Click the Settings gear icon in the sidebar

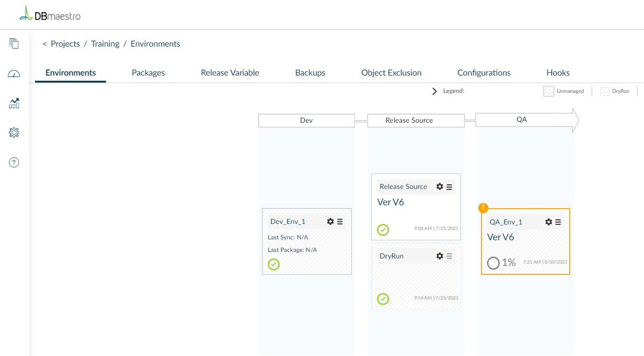pos(14,133)
